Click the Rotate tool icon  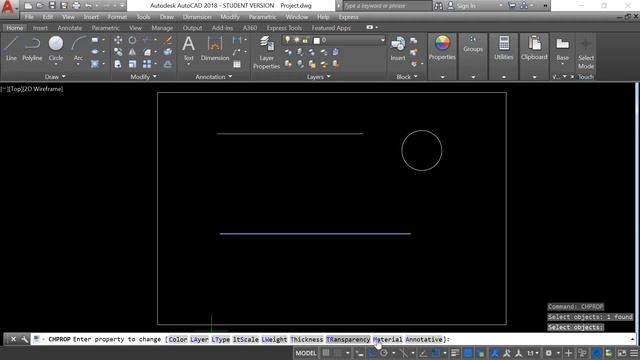[x=132, y=40]
